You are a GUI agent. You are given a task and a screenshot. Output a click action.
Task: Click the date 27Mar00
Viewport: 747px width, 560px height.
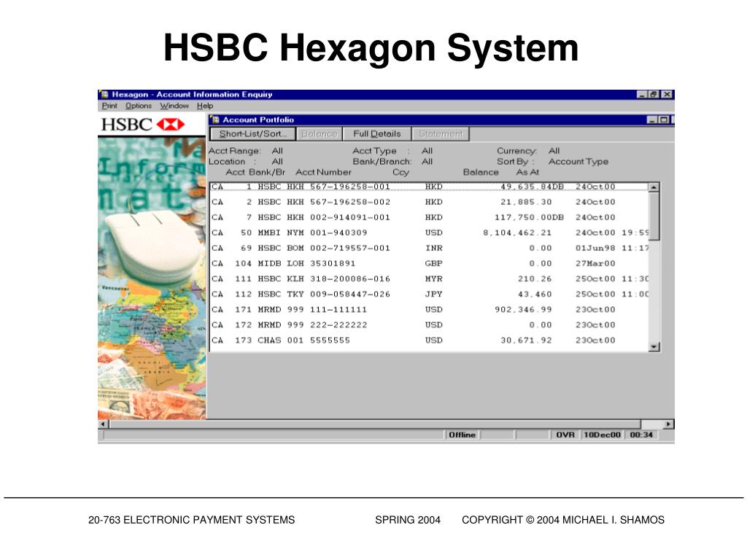point(595,263)
